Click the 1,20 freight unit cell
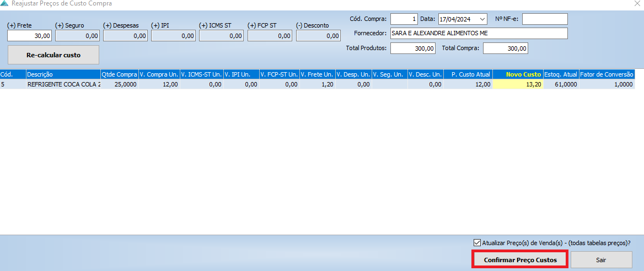 tap(317, 84)
